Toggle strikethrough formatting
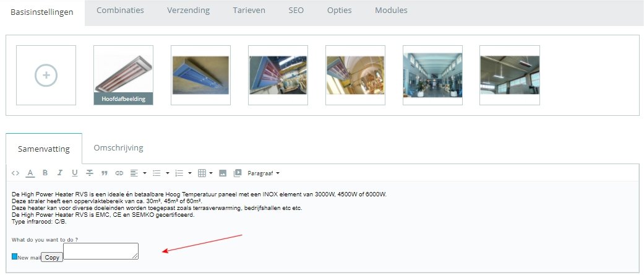Screen dimensions: 644x275 point(90,173)
